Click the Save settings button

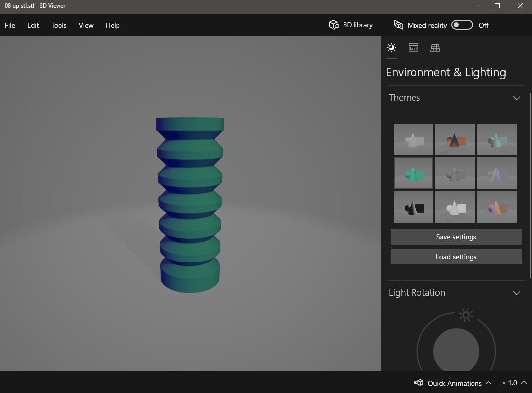(x=456, y=237)
